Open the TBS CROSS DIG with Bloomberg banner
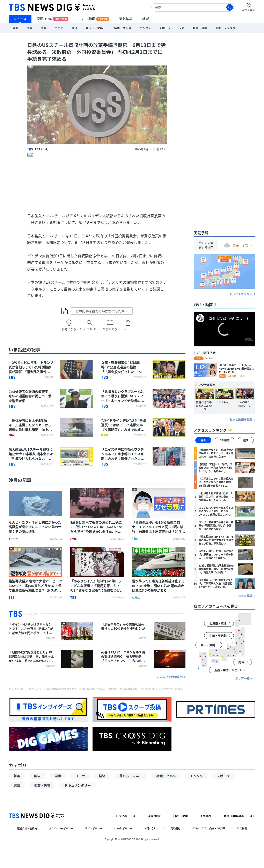 pyautogui.click(x=132, y=739)
